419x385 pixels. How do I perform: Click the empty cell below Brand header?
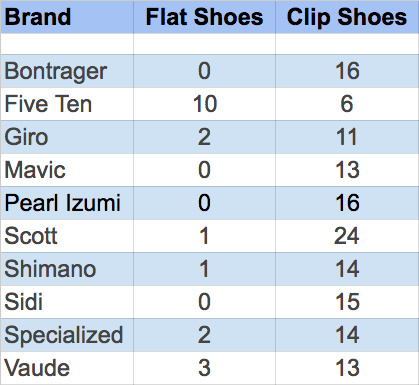click(67, 44)
